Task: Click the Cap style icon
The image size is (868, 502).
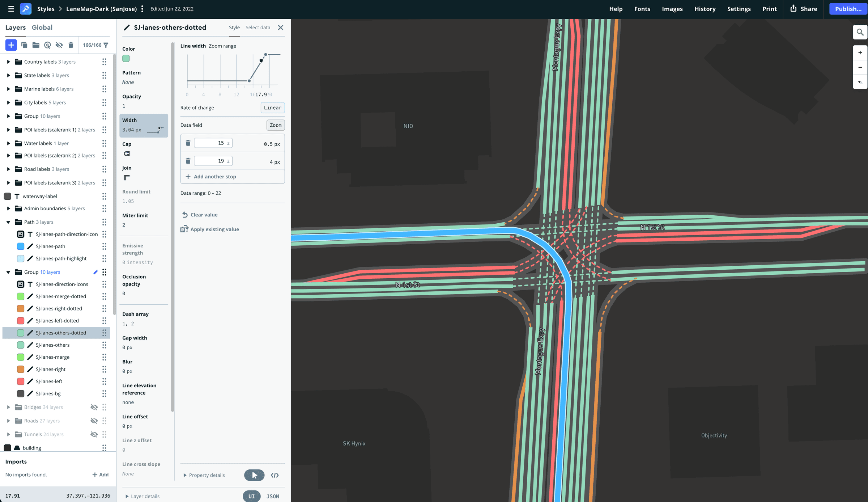Action: point(127,154)
